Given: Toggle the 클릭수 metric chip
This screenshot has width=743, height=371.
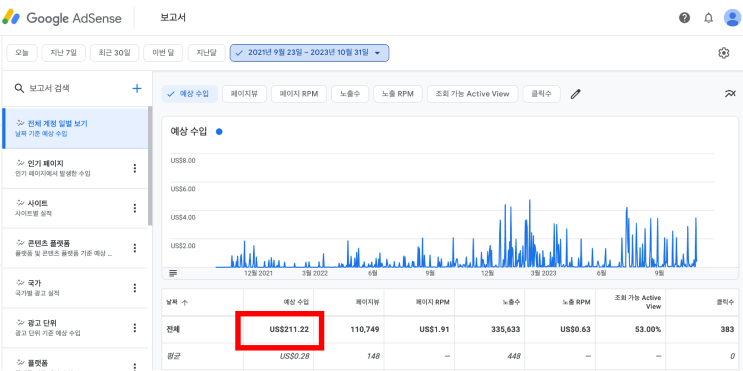Looking at the screenshot, I should tap(542, 94).
